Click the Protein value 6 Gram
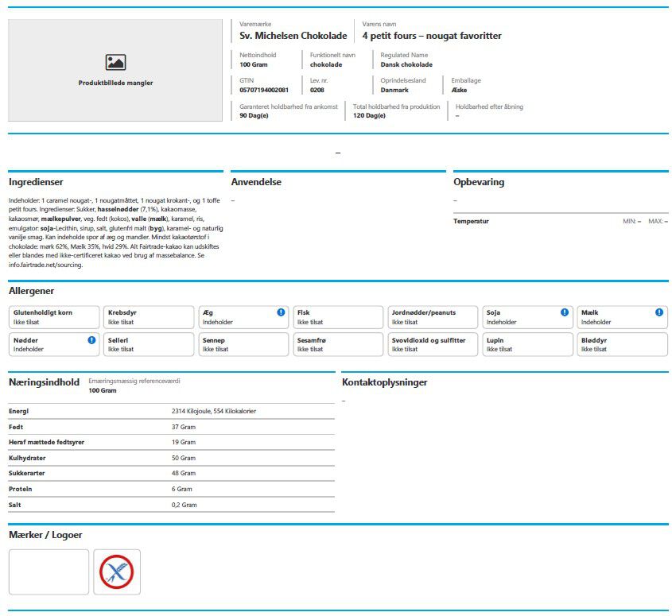Screen dimensions: 672x616 pyautogui.click(x=181, y=489)
